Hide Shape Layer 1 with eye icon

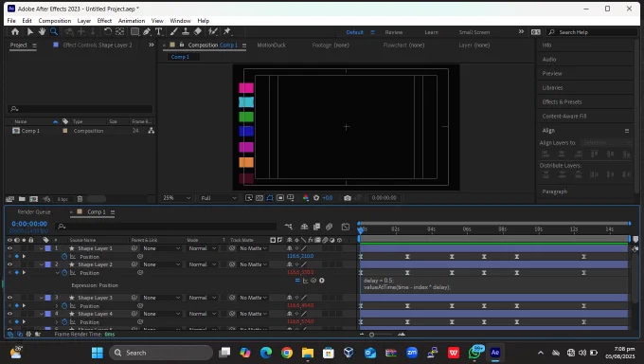(9, 248)
